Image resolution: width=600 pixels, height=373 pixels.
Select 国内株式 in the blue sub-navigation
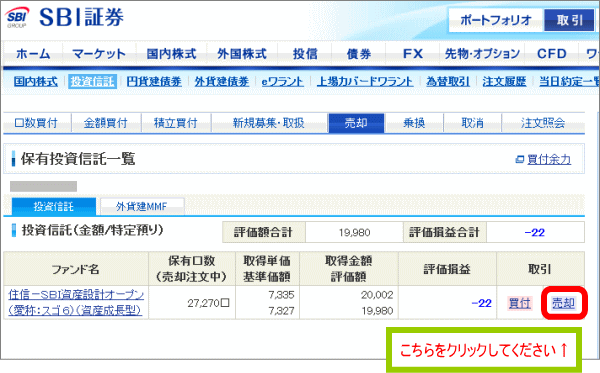click(x=36, y=81)
